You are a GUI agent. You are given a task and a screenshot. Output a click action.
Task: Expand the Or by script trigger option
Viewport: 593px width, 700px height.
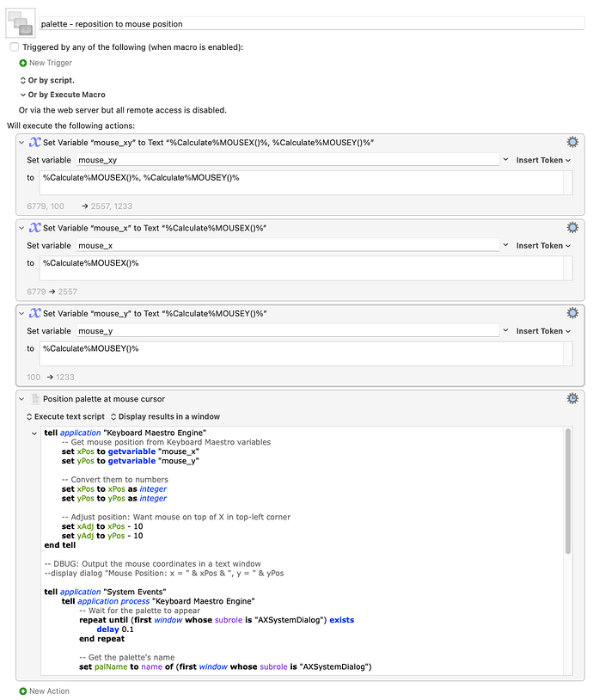[23, 80]
